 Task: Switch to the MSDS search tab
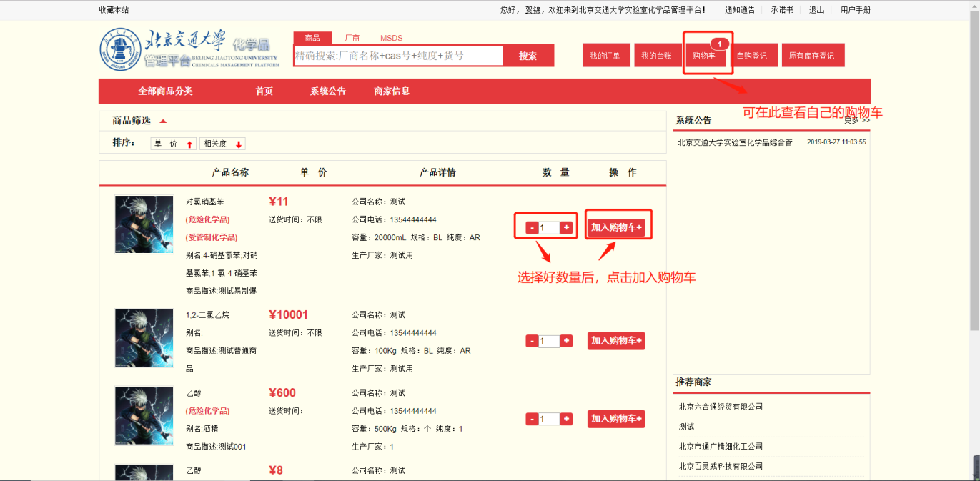pyautogui.click(x=391, y=38)
